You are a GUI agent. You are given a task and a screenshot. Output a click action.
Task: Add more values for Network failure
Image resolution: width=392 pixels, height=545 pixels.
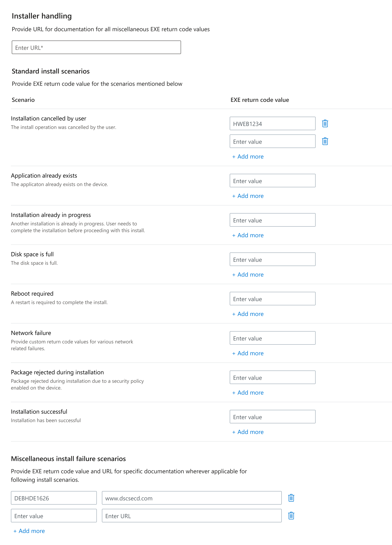click(x=248, y=353)
